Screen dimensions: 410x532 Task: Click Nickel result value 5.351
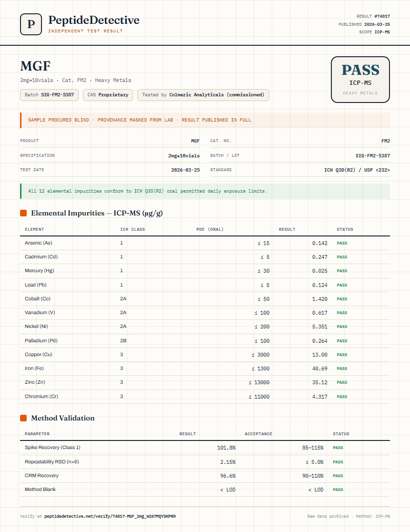(x=320, y=327)
